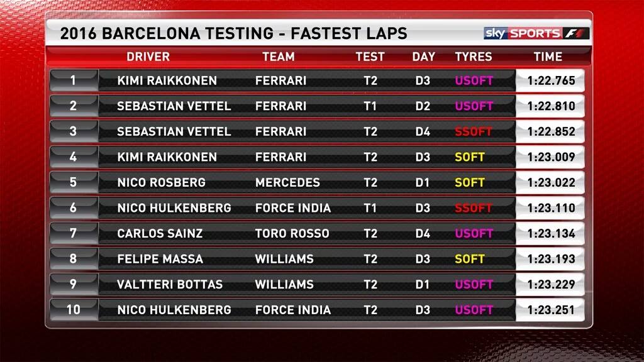Image resolution: width=644 pixels, height=362 pixels.
Task: Select the TEAM column header
Action: click(278, 57)
